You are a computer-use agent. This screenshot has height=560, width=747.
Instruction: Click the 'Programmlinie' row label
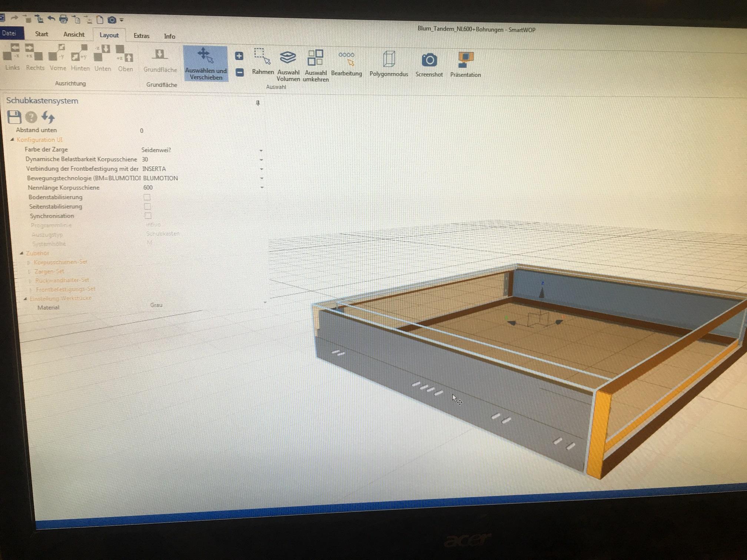click(51, 225)
